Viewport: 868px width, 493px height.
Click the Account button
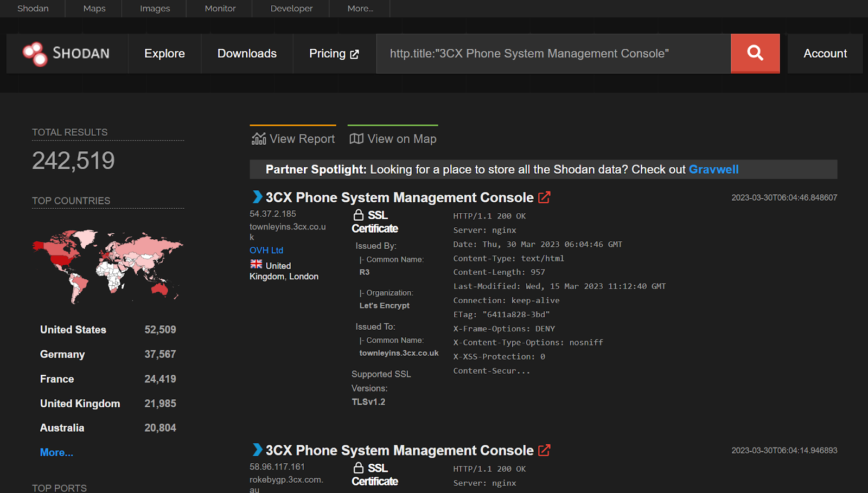(825, 53)
